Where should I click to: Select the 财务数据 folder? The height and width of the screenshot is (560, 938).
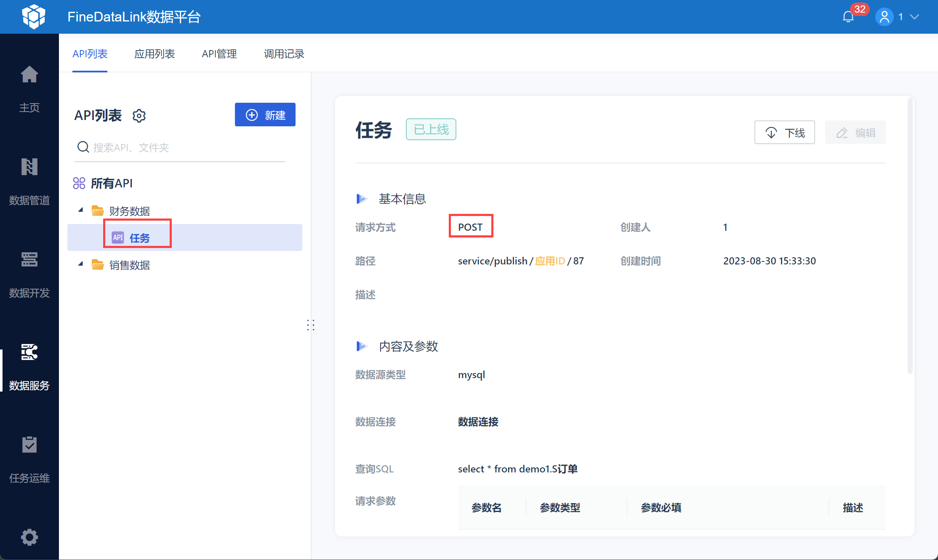coord(129,211)
